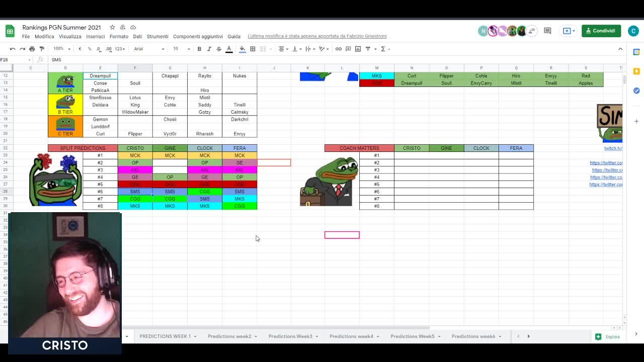Viewport: 644px width, 362px height.
Task: Open the additional collaborators chat icon
Action: (531, 31)
